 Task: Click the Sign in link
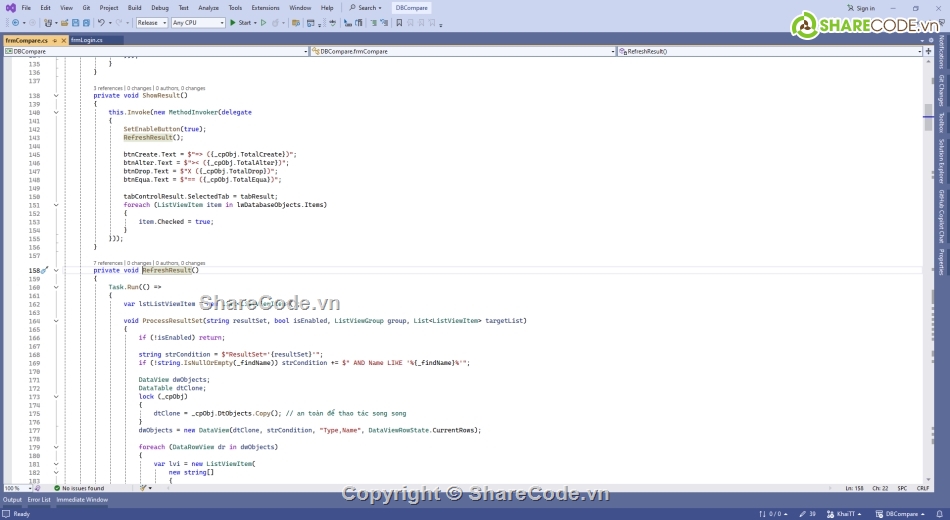click(861, 8)
